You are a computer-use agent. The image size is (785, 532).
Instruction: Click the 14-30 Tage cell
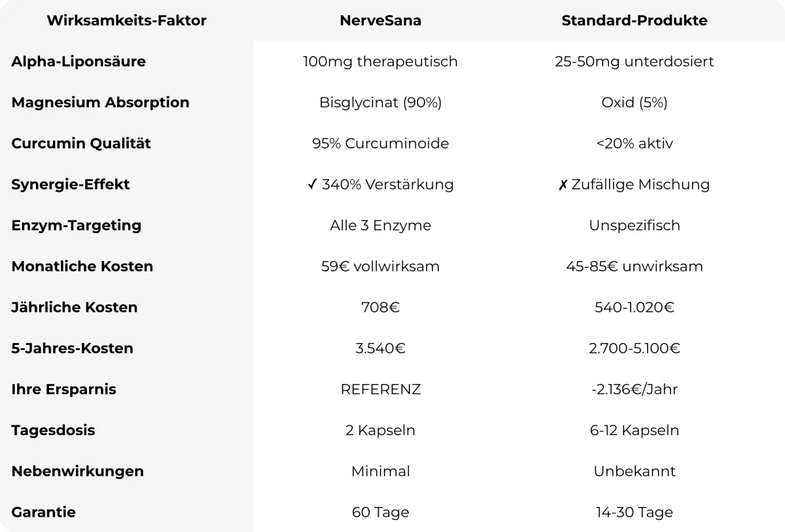[635, 512]
